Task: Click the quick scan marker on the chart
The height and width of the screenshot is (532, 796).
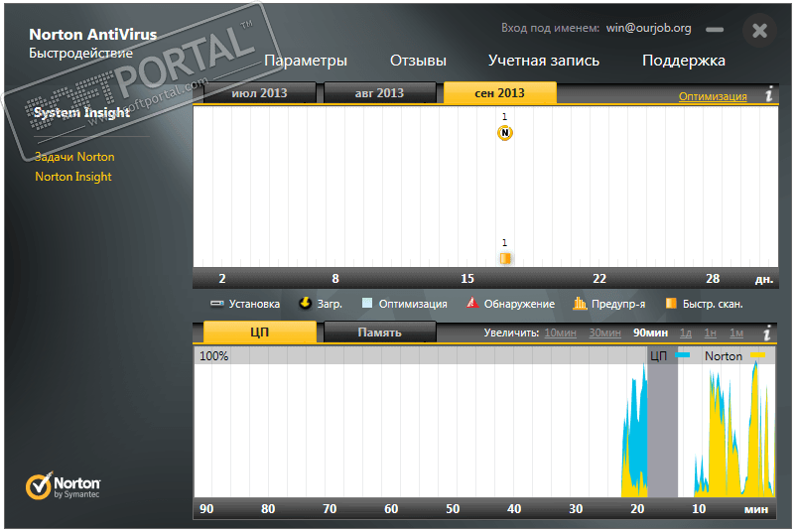Action: point(504,258)
